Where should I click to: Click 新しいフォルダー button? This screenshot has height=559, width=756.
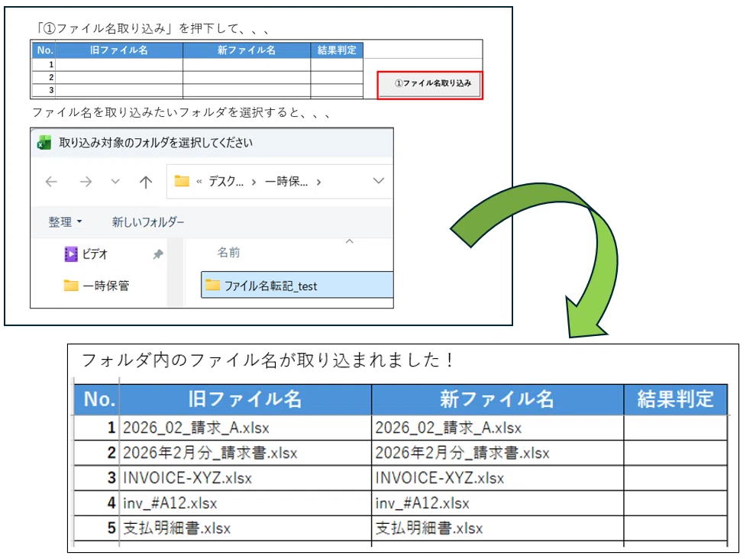tap(148, 222)
